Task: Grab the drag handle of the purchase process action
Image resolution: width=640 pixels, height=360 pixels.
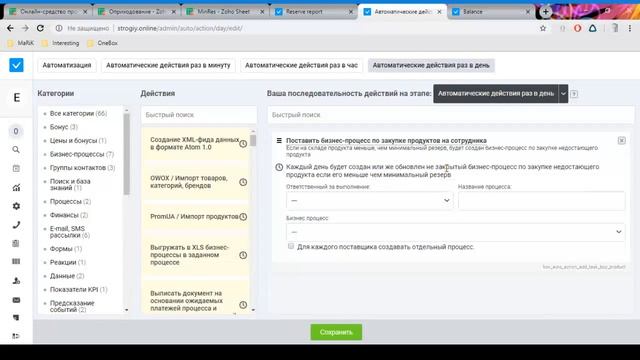Action: 279,140
